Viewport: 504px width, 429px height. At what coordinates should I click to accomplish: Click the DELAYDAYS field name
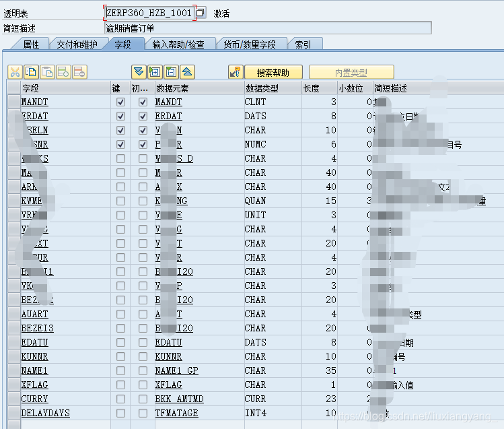pos(45,414)
